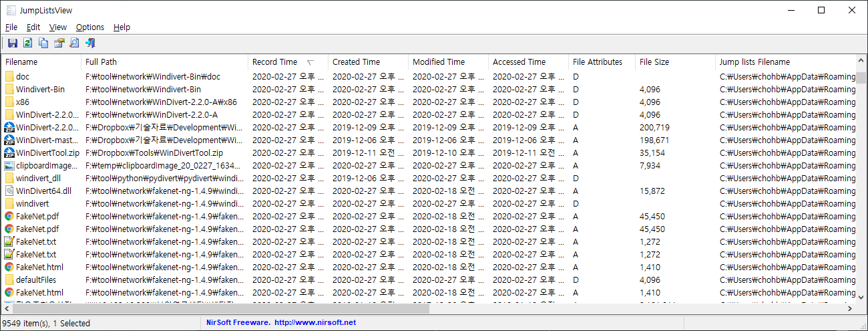868x331 pixels.
Task: Click the file size value 200,719
Action: coord(654,128)
